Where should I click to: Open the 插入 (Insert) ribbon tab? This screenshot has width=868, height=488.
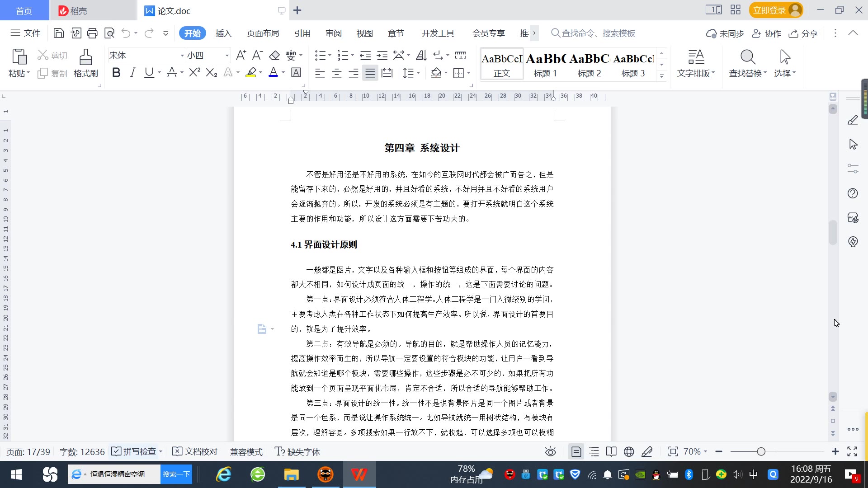click(223, 33)
